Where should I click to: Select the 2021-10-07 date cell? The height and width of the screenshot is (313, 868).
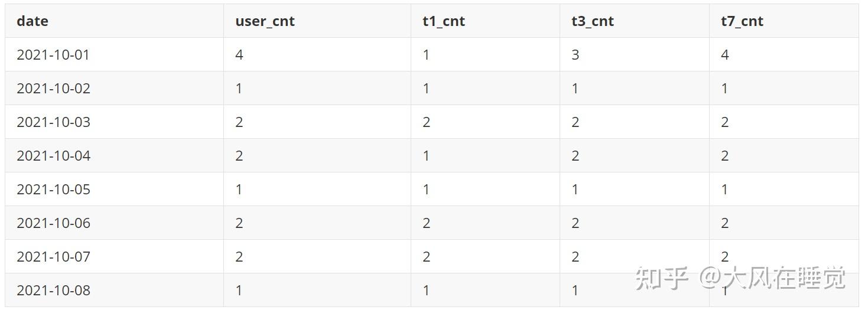click(53, 257)
